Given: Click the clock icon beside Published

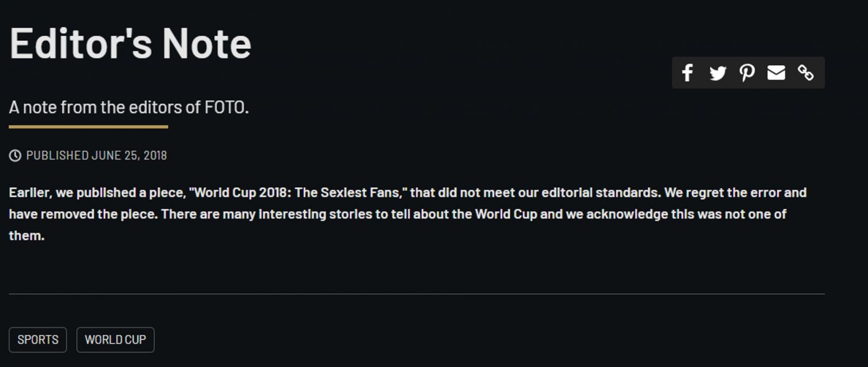Looking at the screenshot, I should click(15, 156).
